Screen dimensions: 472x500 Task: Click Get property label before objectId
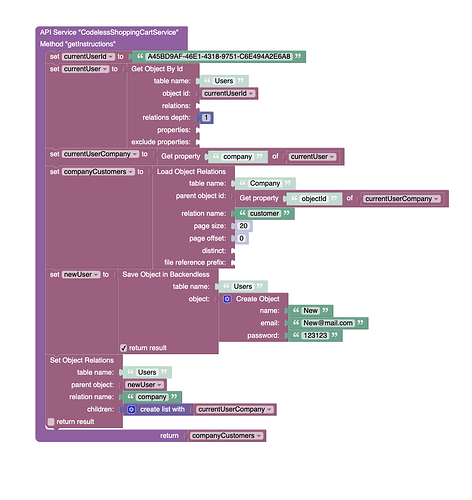(x=259, y=198)
